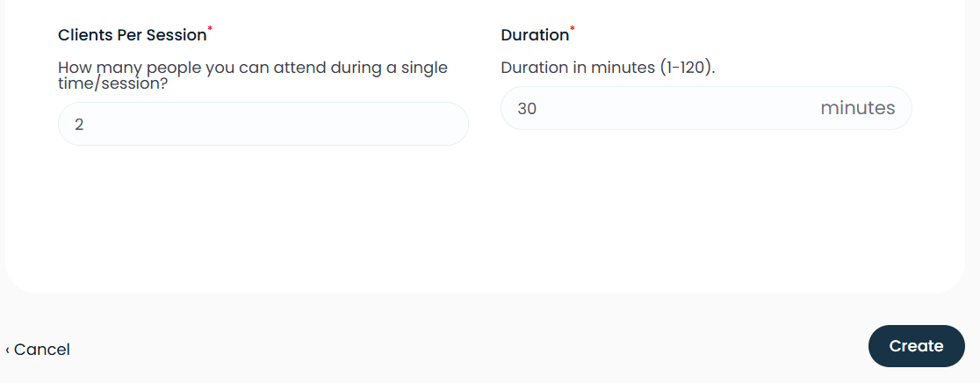This screenshot has width=980, height=383.
Task: Click the "Duration in minutes (1-120)" hint
Action: 608,68
